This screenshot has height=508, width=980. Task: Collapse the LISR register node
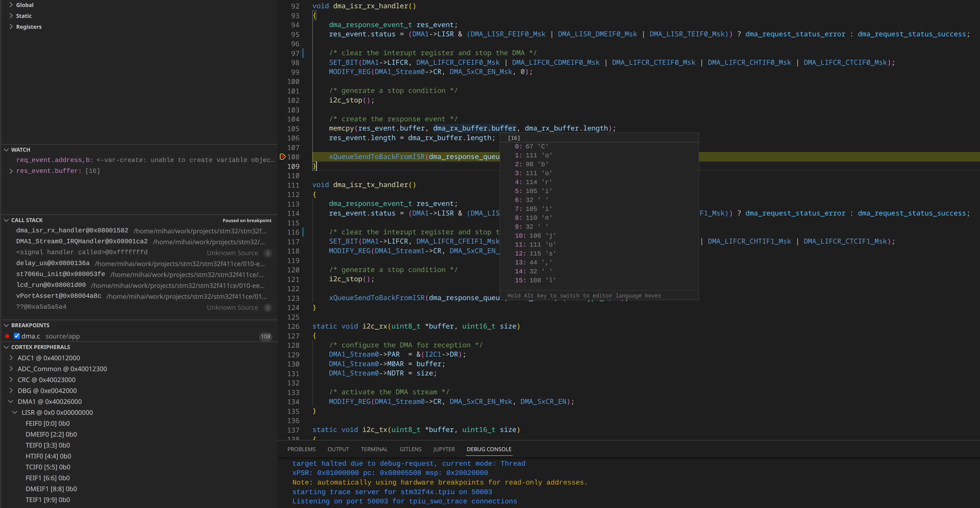15,412
